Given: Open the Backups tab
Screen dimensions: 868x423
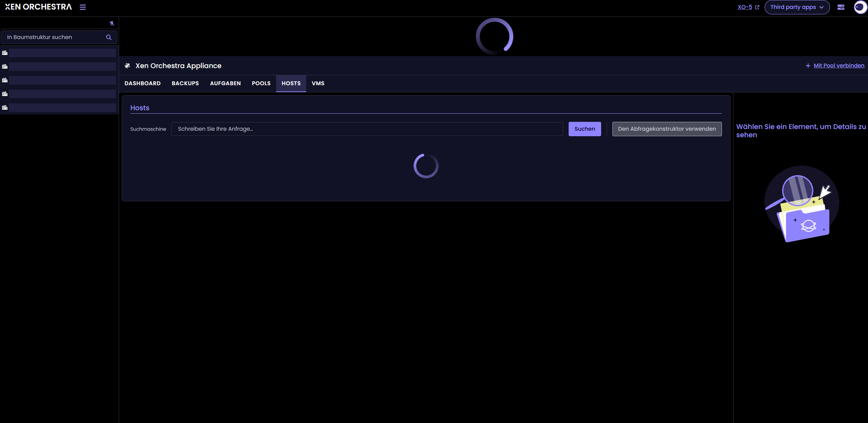Looking at the screenshot, I should [x=185, y=84].
